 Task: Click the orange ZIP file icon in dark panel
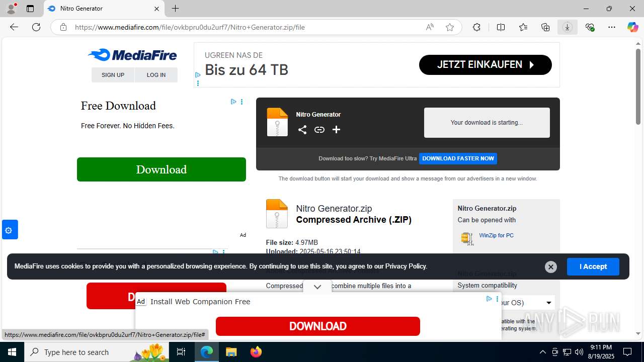tap(277, 122)
